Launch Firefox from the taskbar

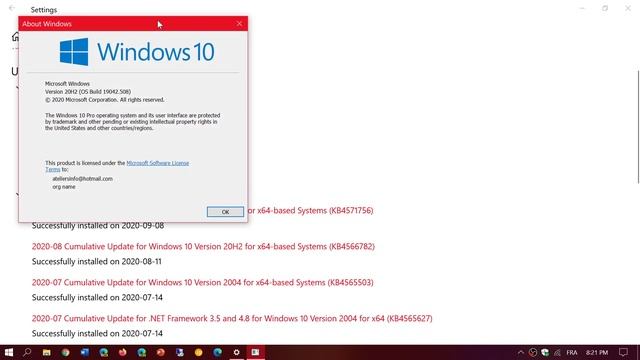coord(122,352)
